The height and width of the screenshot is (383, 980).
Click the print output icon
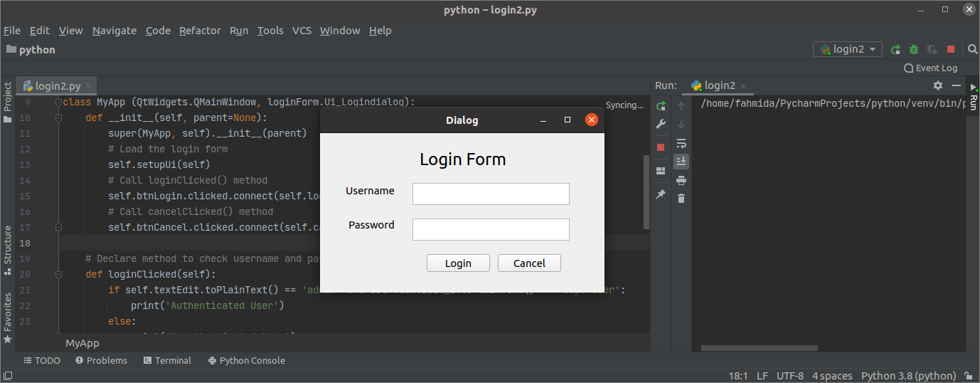point(681,180)
